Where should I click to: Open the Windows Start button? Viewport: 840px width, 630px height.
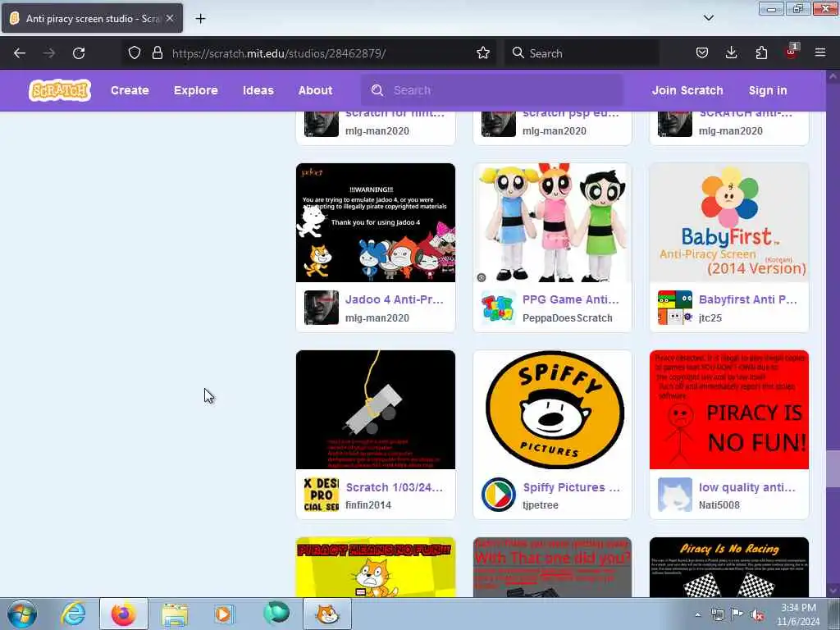pyautogui.click(x=22, y=614)
